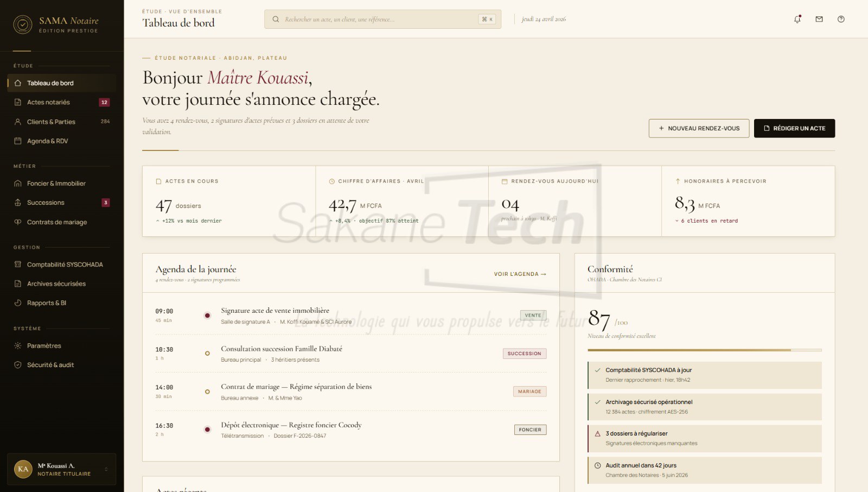Viewport: 868px width, 492px height.
Task: Click the calendar icon beside Agenda & RDV
Action: tap(18, 141)
